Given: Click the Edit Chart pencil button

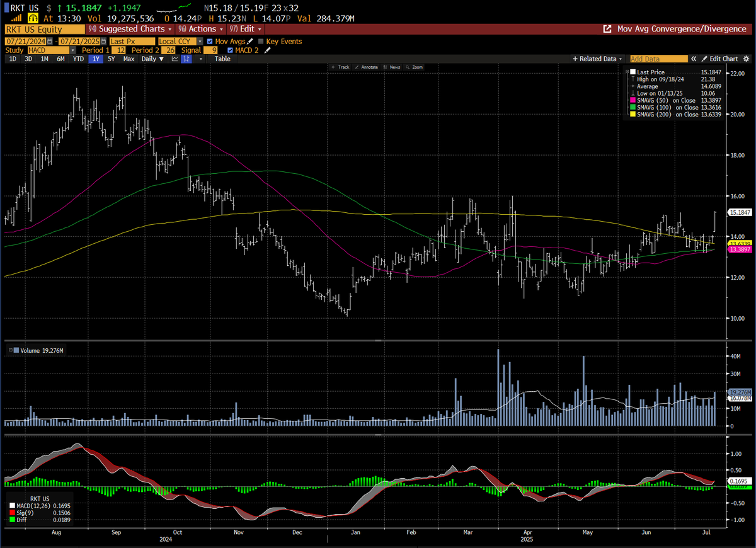Looking at the screenshot, I should [x=720, y=59].
